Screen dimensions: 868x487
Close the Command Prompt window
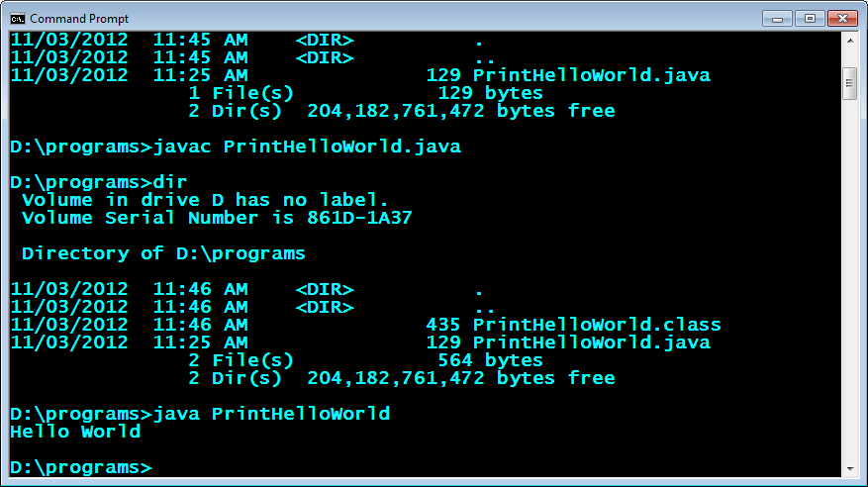[843, 18]
